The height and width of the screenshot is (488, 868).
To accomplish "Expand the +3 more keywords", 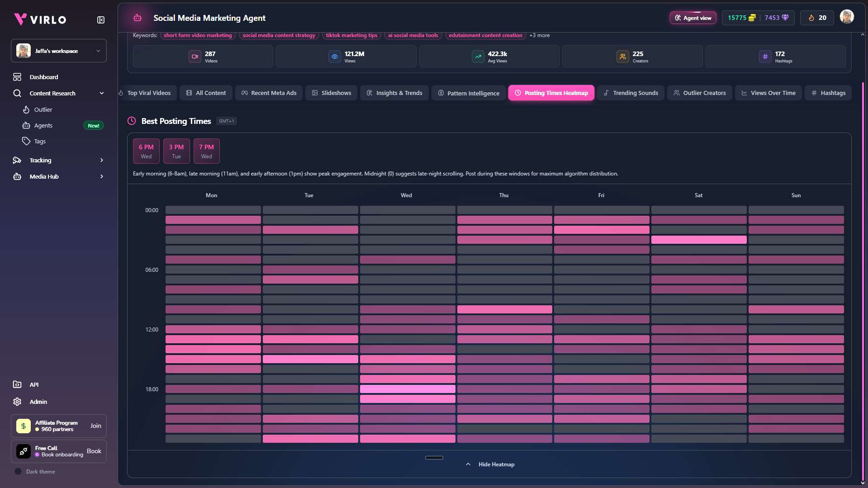I will [540, 35].
